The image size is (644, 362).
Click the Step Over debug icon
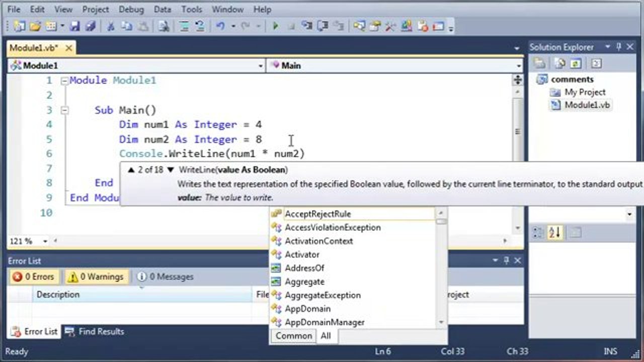coord(323,27)
